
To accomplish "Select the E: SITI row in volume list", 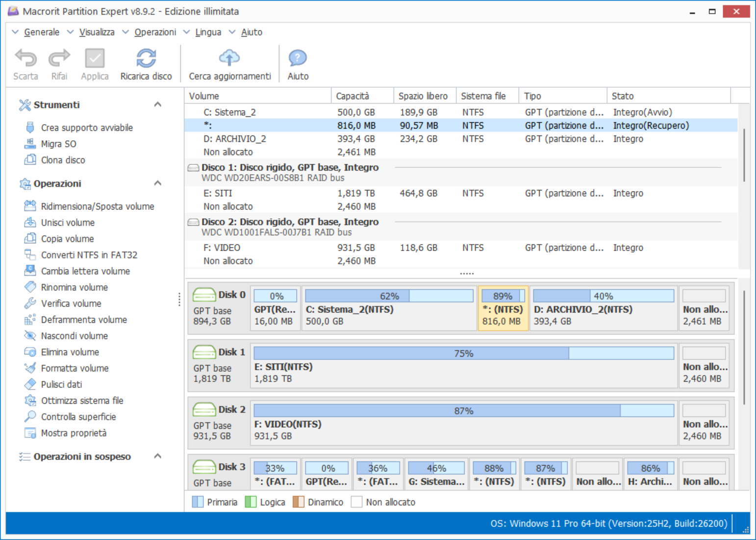I will (461, 193).
